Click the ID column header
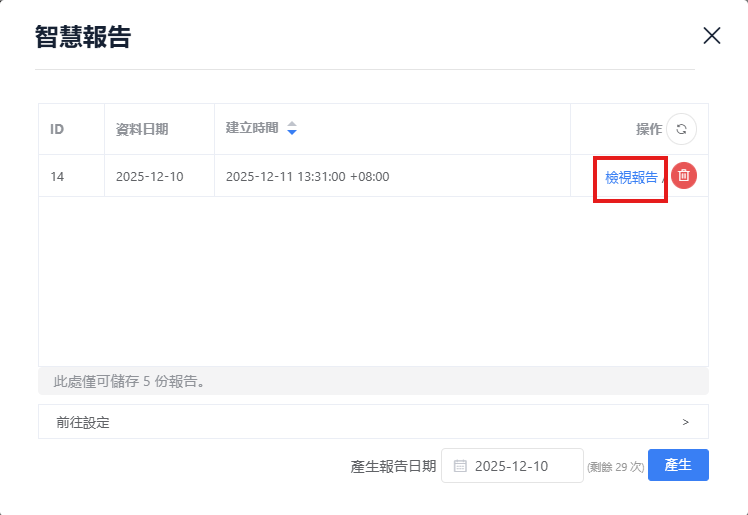 (x=58, y=129)
